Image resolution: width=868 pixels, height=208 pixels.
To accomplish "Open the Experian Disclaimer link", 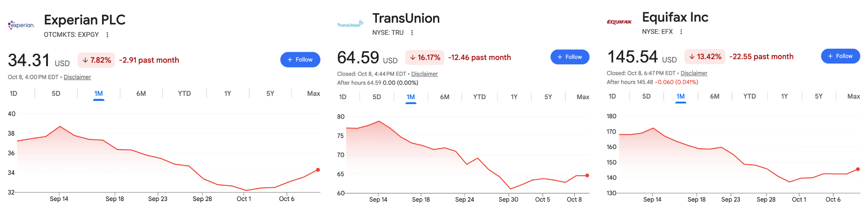I will [x=77, y=77].
